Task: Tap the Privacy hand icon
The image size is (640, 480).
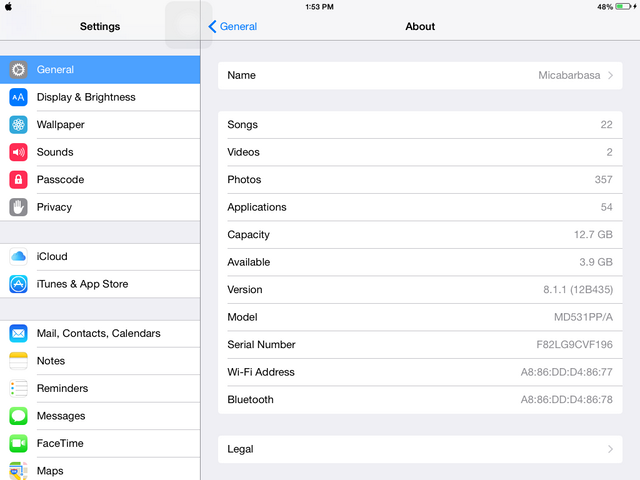Action: [18, 207]
